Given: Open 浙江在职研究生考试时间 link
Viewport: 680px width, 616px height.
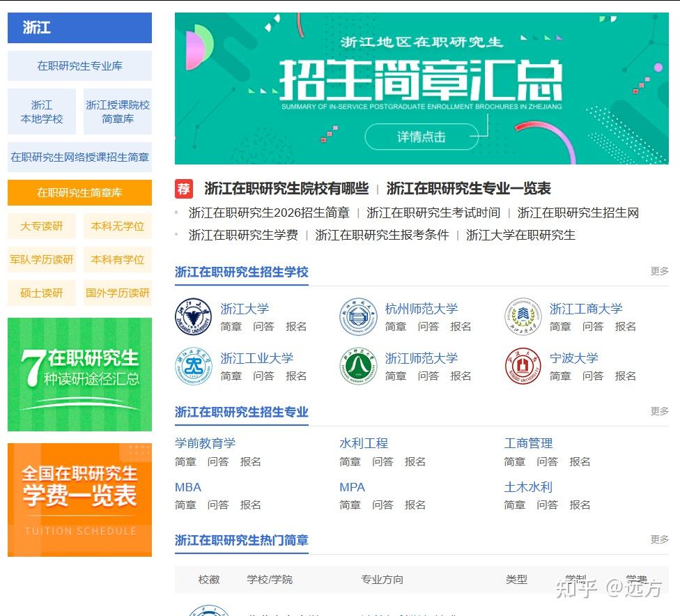Looking at the screenshot, I should [x=433, y=213].
